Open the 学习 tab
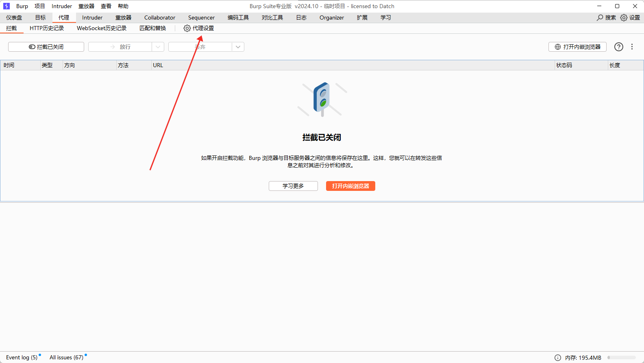The height and width of the screenshot is (363, 644). [386, 17]
